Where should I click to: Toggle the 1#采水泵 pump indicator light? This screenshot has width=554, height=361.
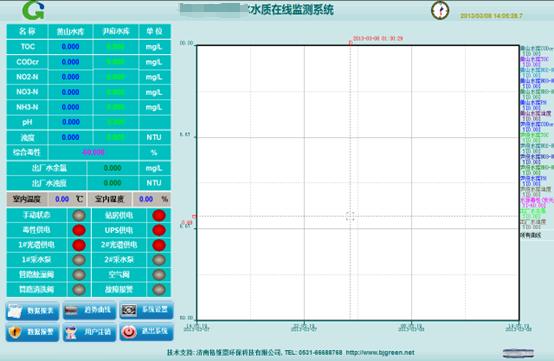[79, 260]
